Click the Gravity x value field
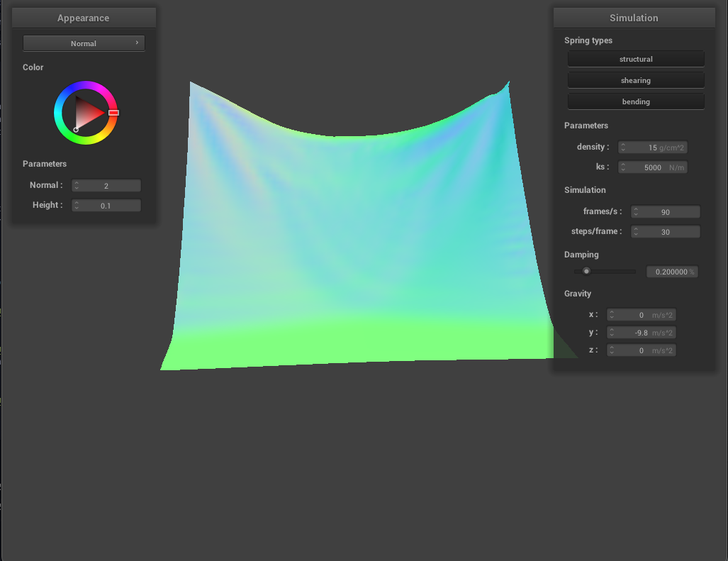728x561 pixels. pos(642,315)
